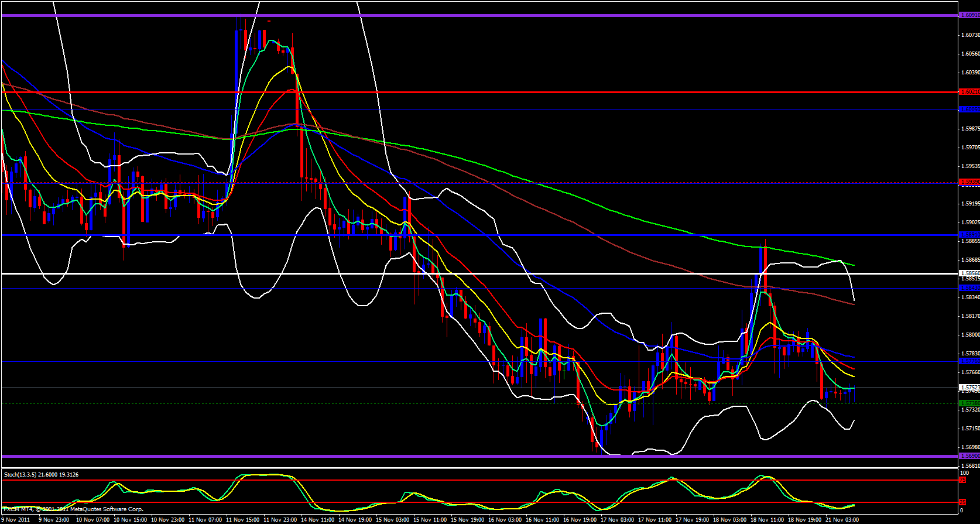
Task: Select the red 1.60210 price level tag
Action: point(969,92)
